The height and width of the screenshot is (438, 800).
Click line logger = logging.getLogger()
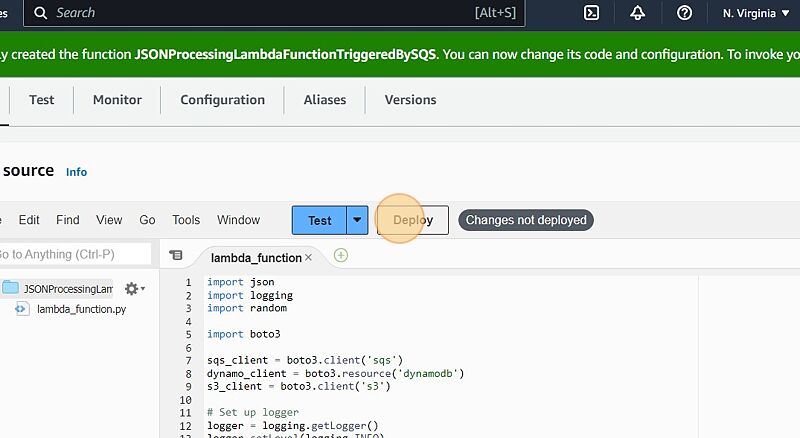point(292,425)
